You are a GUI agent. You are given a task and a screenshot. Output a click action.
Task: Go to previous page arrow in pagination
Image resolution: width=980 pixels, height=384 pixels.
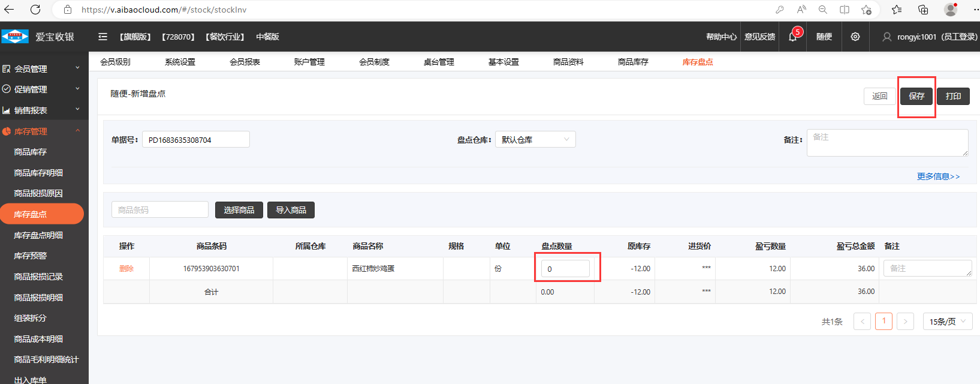coord(863,322)
